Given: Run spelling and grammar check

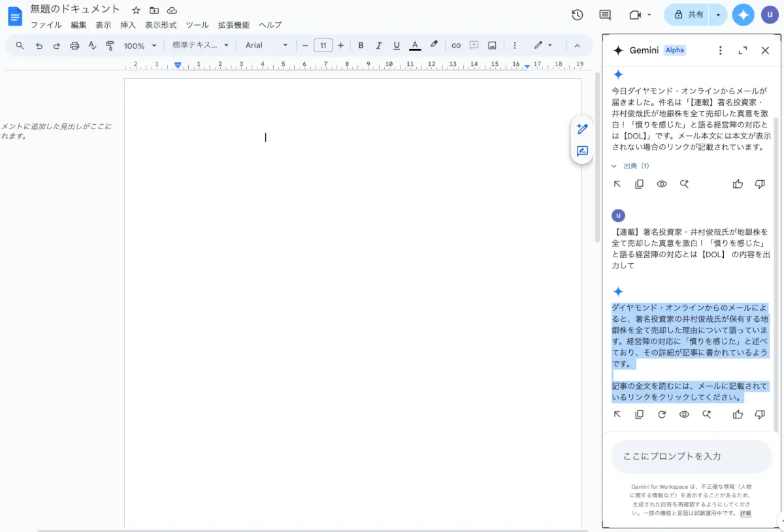Looking at the screenshot, I should [x=92, y=46].
